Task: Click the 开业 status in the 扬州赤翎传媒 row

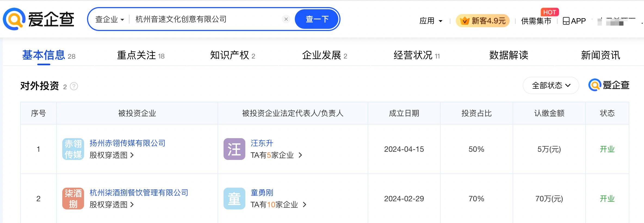Action: [607, 149]
